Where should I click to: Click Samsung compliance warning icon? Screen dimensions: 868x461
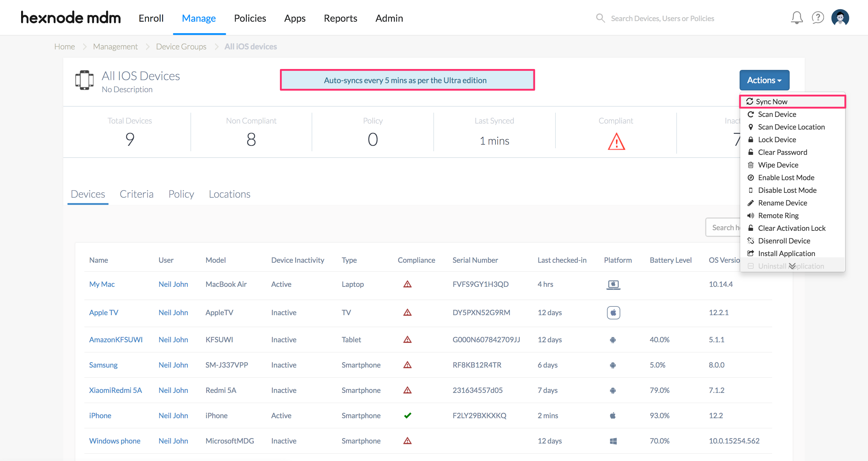tap(407, 365)
